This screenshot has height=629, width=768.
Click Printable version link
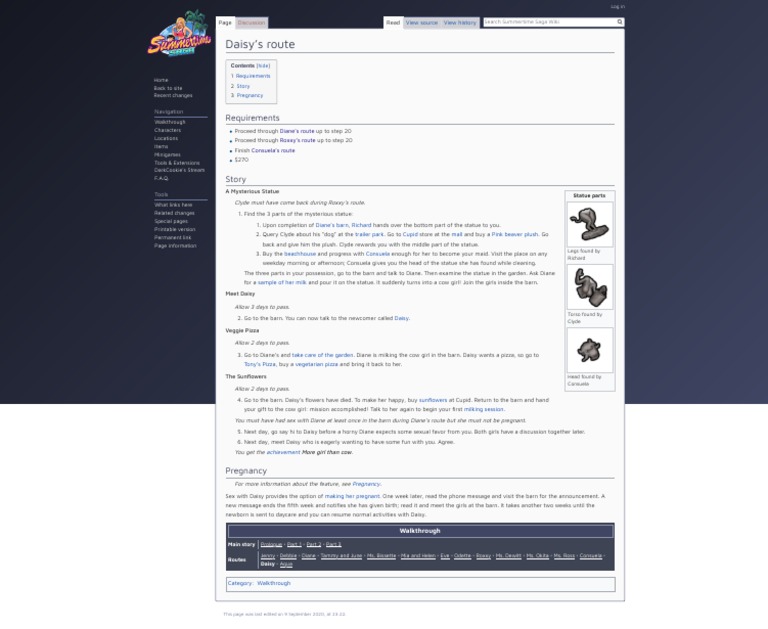174,229
